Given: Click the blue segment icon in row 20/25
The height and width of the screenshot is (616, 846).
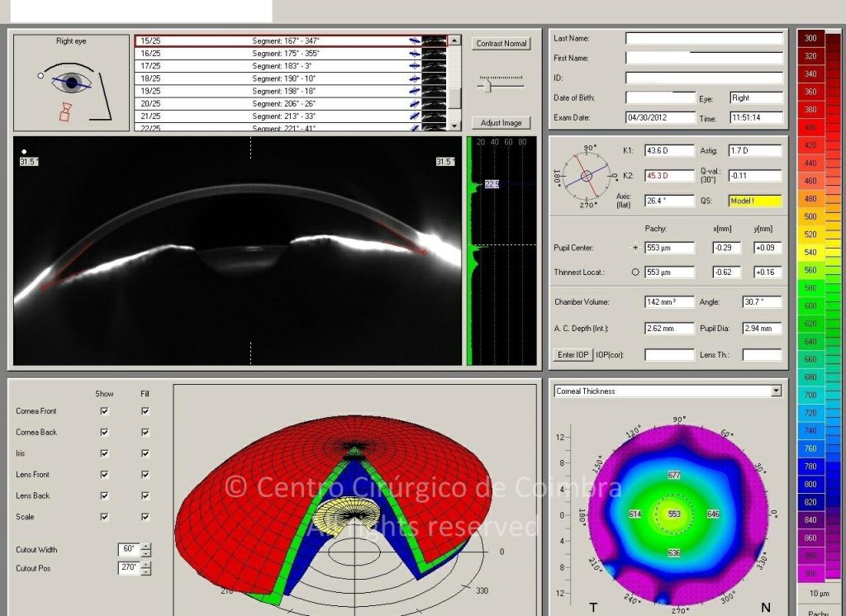Looking at the screenshot, I should (415, 103).
